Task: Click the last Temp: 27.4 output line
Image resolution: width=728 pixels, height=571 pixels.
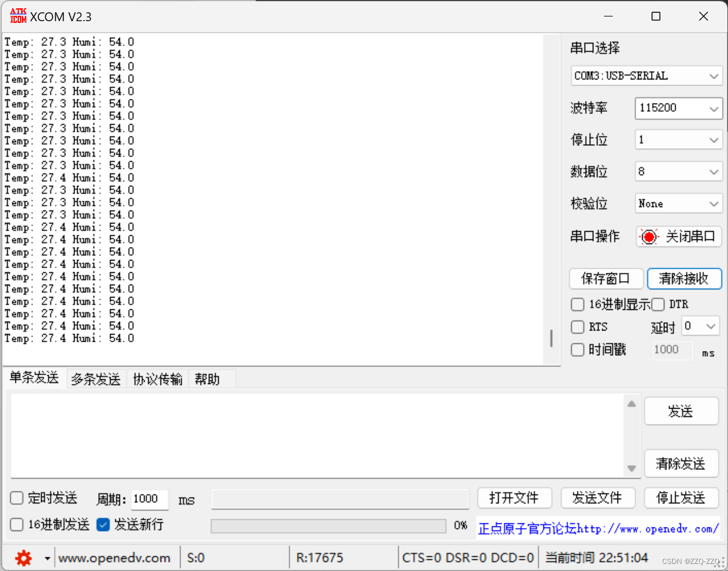Action: [69, 338]
